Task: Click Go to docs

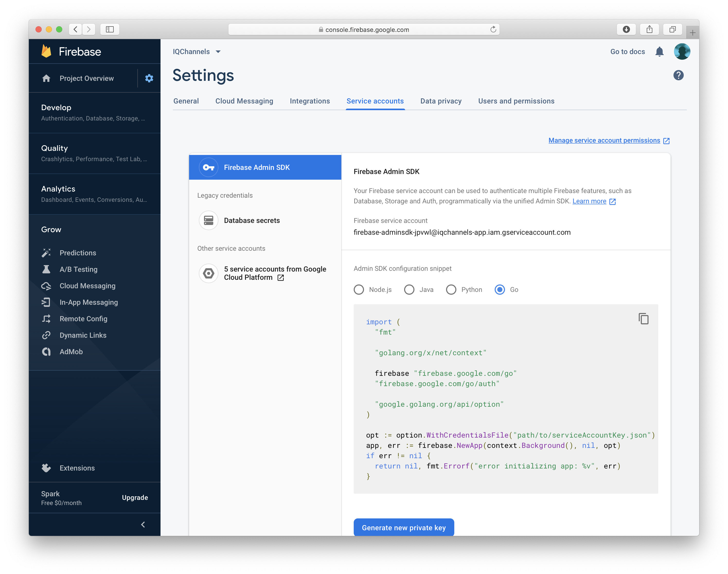Action: [628, 51]
